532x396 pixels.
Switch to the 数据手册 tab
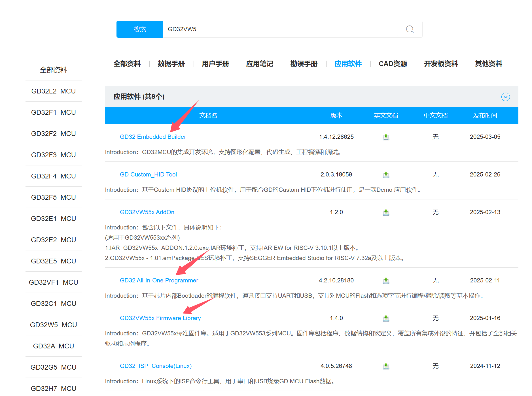click(x=171, y=64)
